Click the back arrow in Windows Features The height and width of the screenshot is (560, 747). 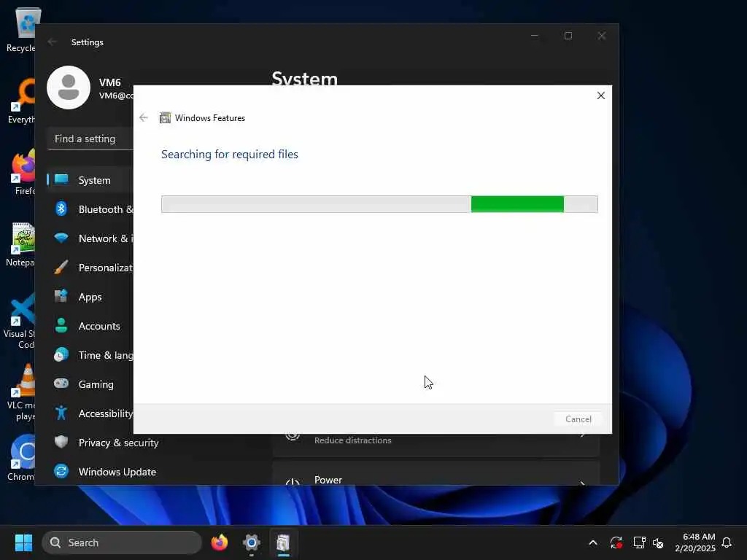point(144,117)
